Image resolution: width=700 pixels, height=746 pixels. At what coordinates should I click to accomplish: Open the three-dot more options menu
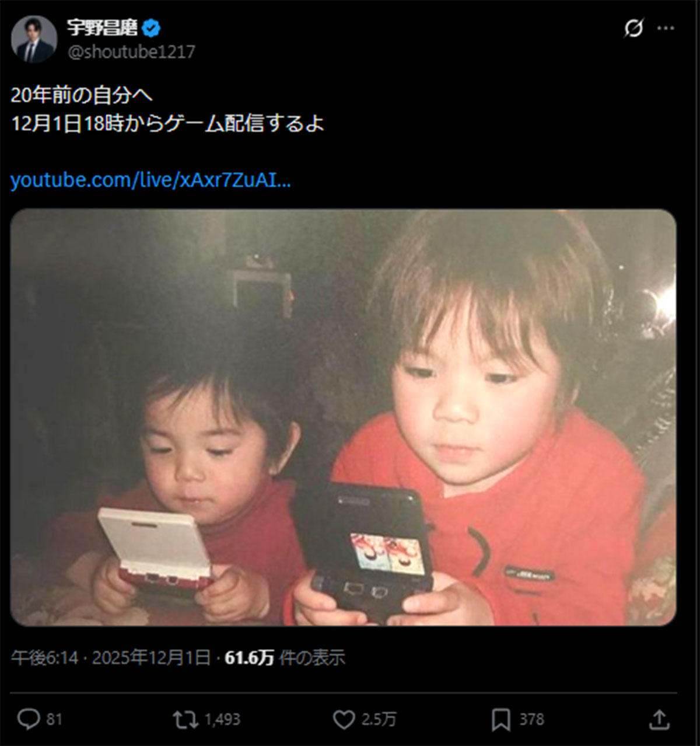coord(666,28)
